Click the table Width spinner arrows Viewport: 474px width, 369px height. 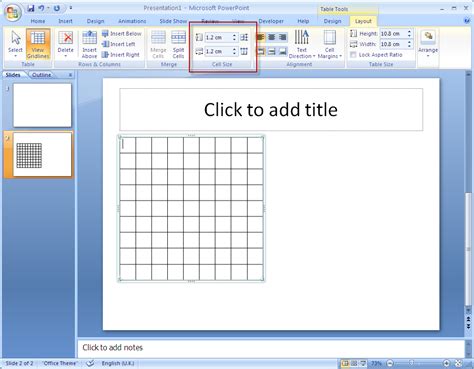coord(409,44)
